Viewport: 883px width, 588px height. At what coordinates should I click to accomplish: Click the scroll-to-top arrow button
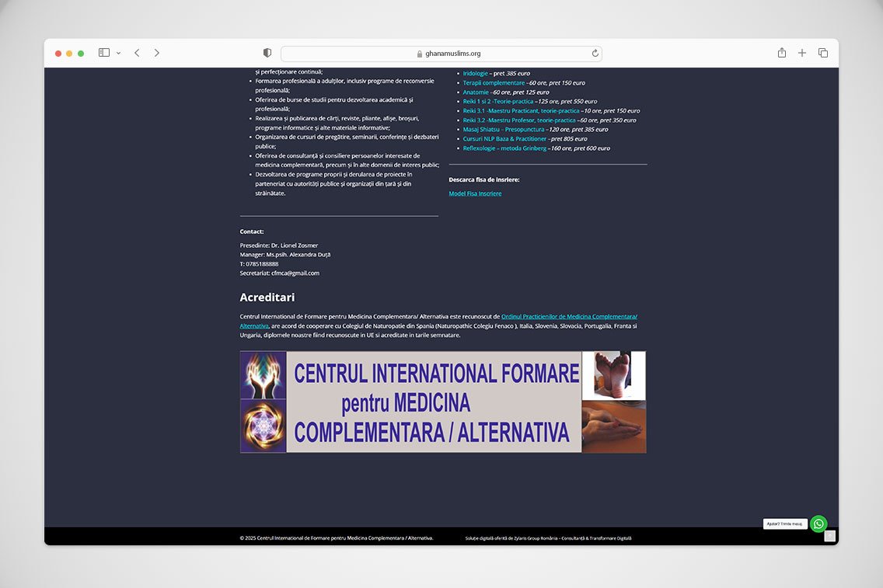[829, 536]
